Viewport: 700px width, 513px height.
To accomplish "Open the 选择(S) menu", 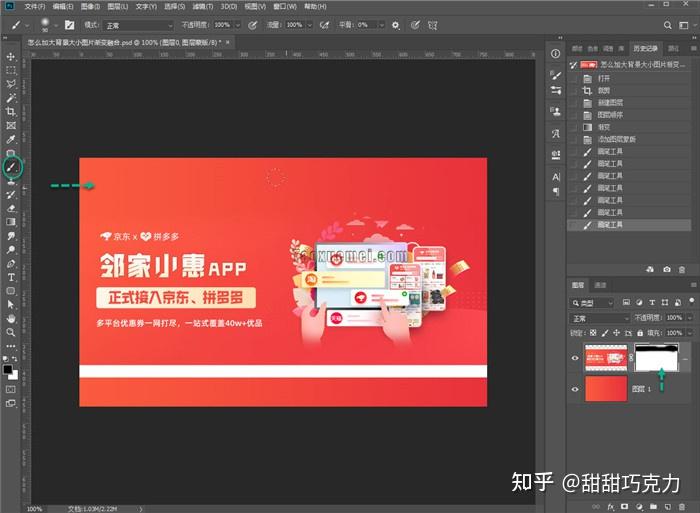I will (x=175, y=7).
